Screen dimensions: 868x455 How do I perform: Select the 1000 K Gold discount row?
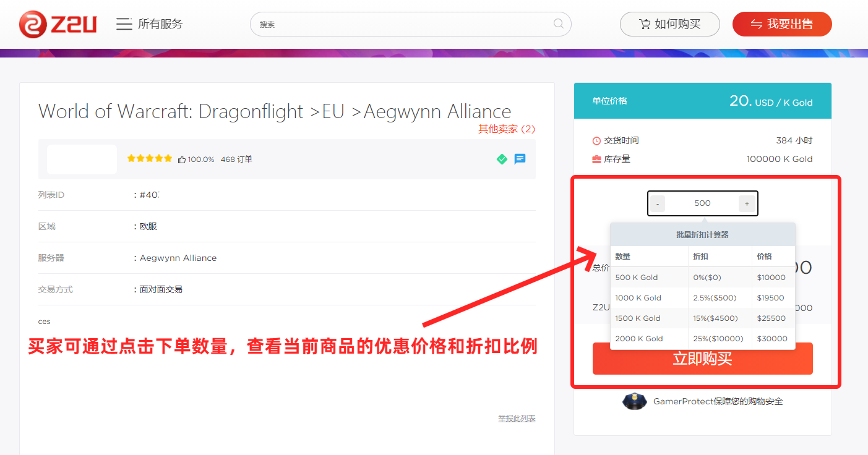702,298
